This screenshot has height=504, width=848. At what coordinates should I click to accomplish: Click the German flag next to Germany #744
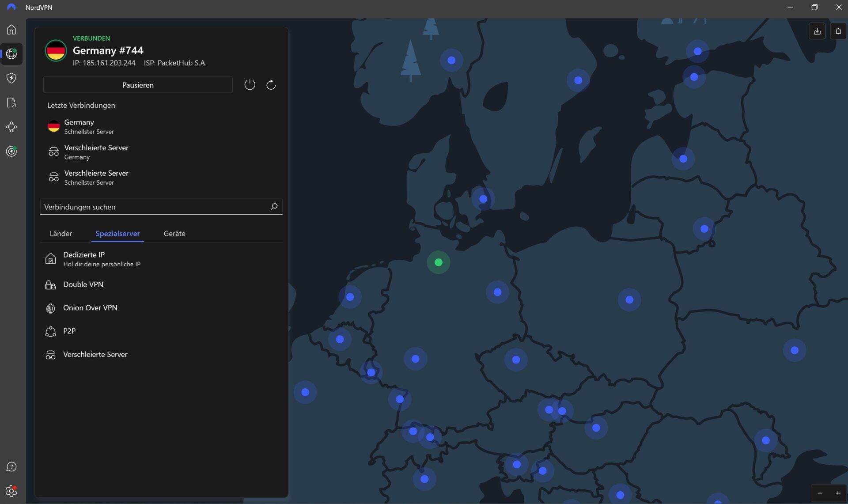tap(56, 51)
